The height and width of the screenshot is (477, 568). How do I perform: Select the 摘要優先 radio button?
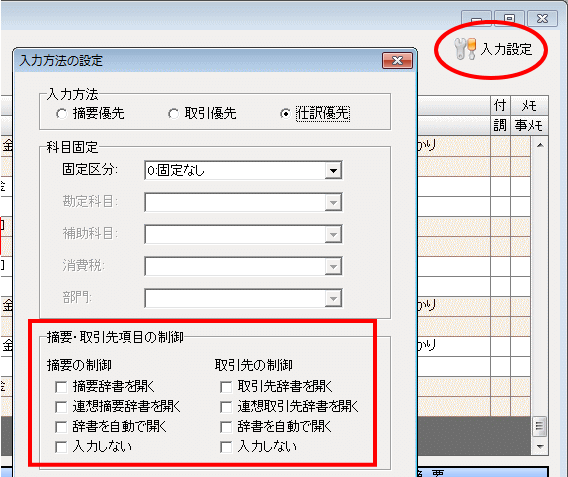[61, 114]
